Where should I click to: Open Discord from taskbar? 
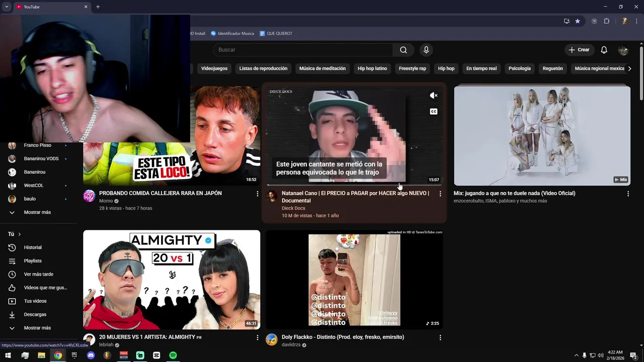[x=91, y=355]
